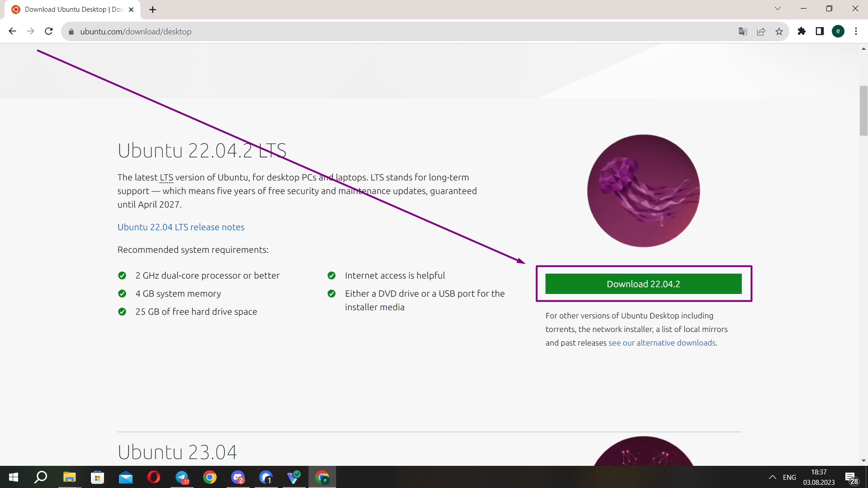This screenshot has width=868, height=488.
Task: Expand the tab search dropdown arrow
Action: (778, 9)
